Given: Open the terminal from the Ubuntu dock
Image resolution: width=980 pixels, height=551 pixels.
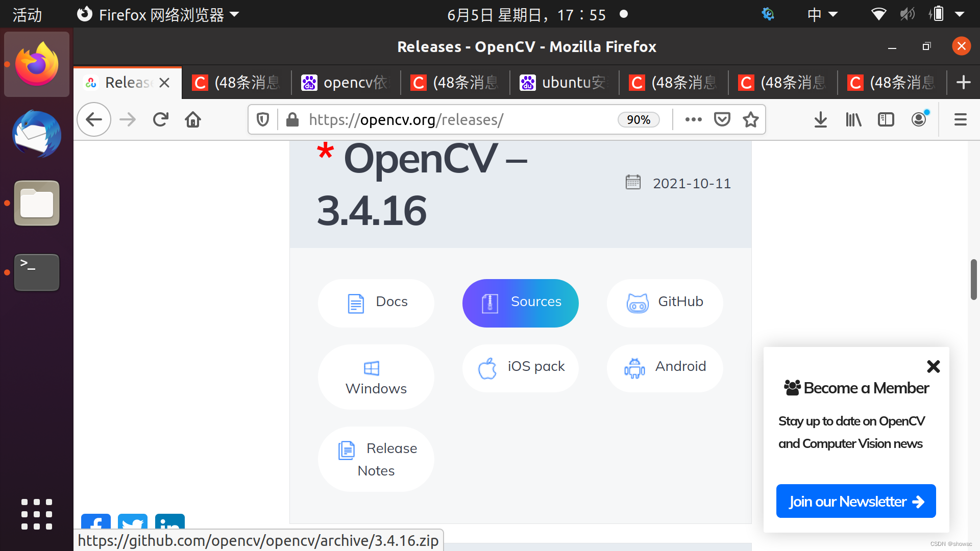Looking at the screenshot, I should pyautogui.click(x=36, y=272).
